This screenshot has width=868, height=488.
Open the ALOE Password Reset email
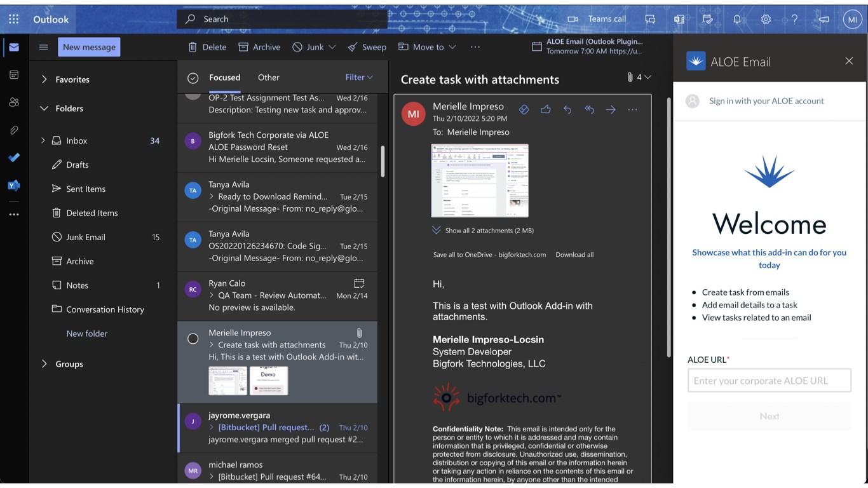point(277,147)
